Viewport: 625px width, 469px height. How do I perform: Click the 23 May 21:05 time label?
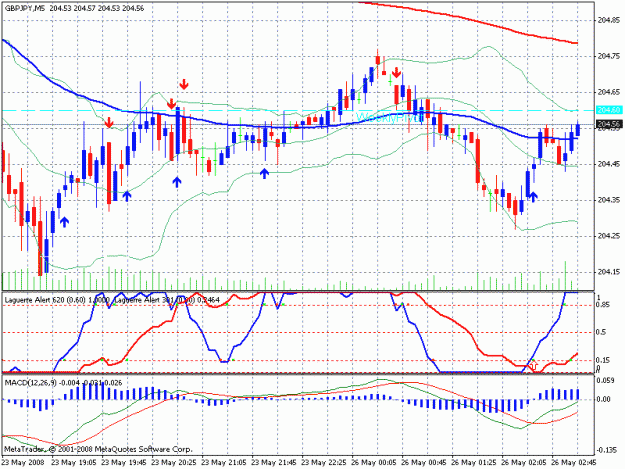click(x=224, y=463)
